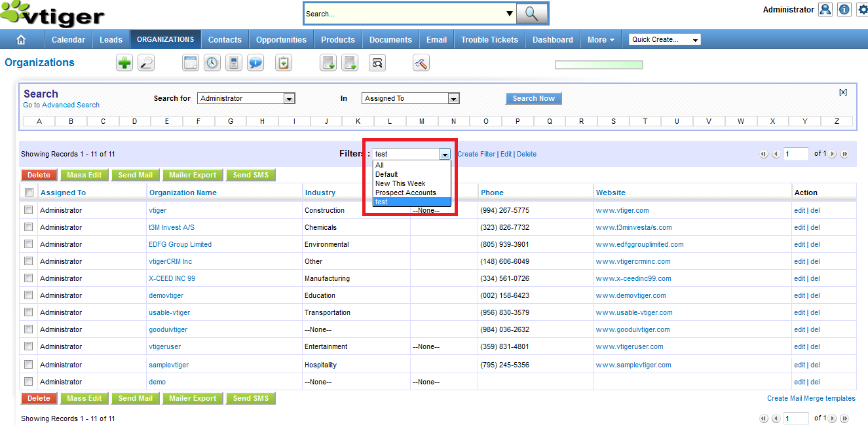The height and width of the screenshot is (442, 868).
Task: Toggle the select-all checkbox in the table header
Action: [29, 193]
